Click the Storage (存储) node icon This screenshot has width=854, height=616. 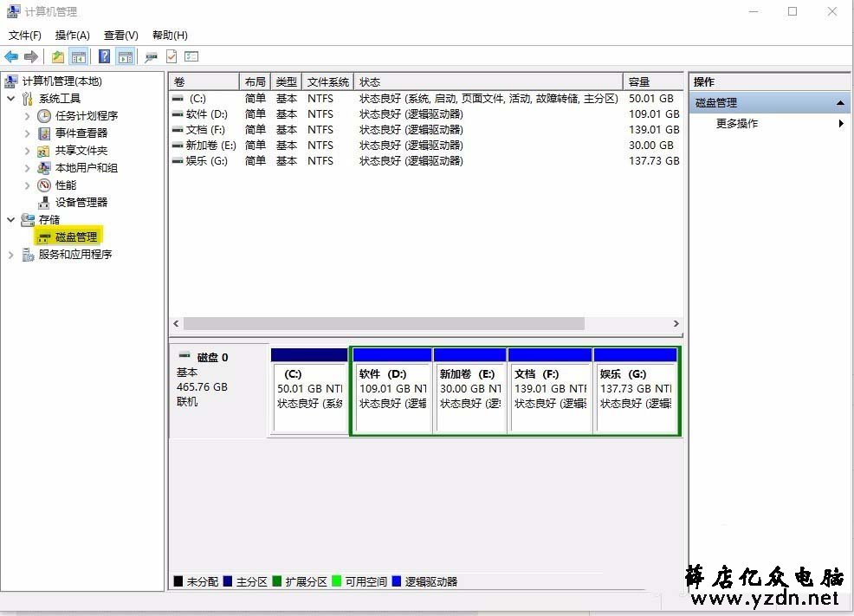tap(27, 219)
